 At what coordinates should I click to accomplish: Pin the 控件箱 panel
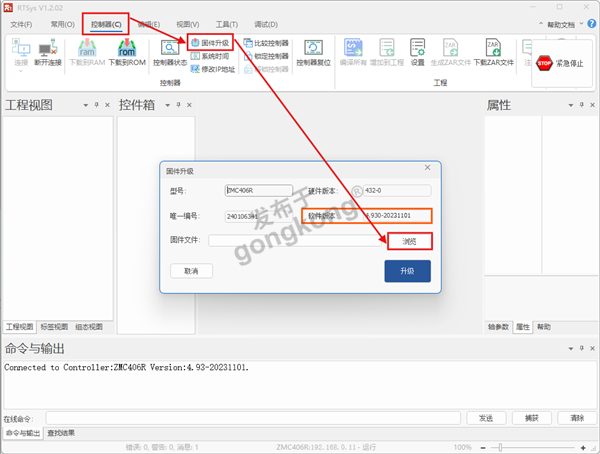[x=178, y=105]
